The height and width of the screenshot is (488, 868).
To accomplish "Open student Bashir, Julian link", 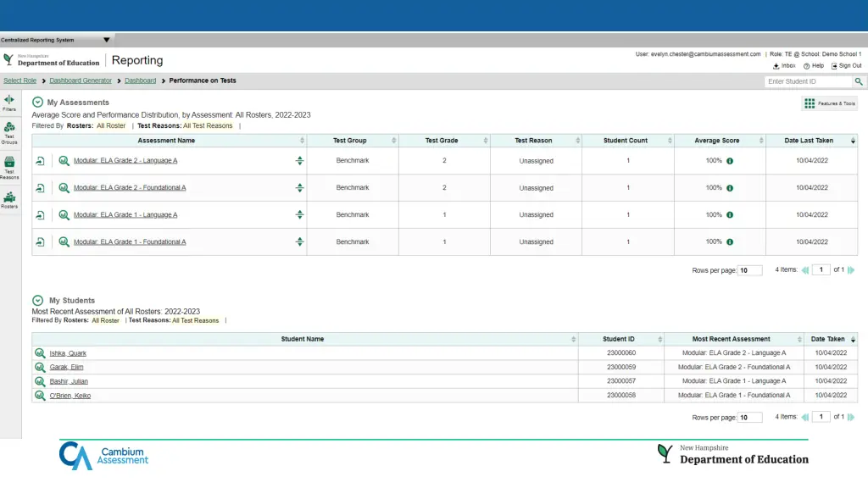I will [69, 381].
